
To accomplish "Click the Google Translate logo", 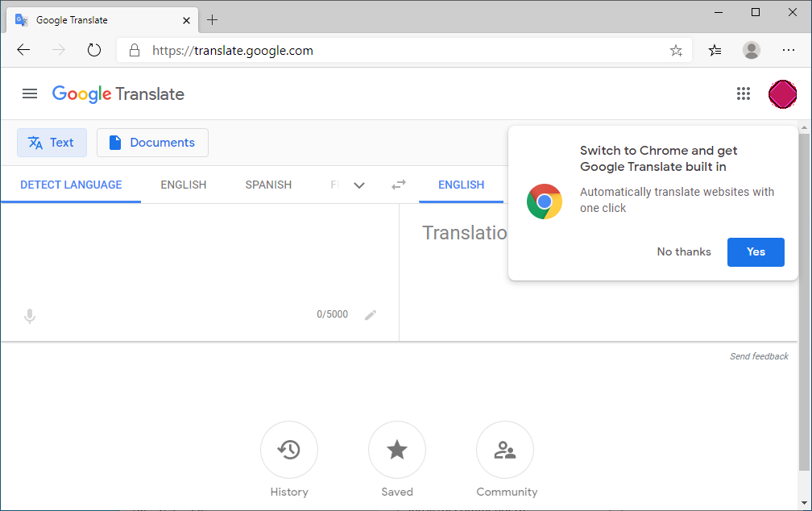I will 118,93.
